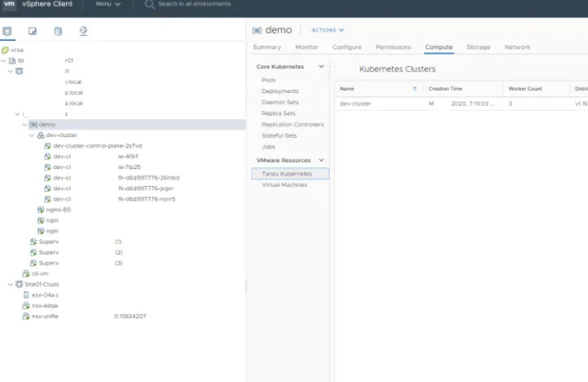Screen dimensions: 588x382
Task: Click the namespace icon beside demo title
Action: click(x=257, y=30)
